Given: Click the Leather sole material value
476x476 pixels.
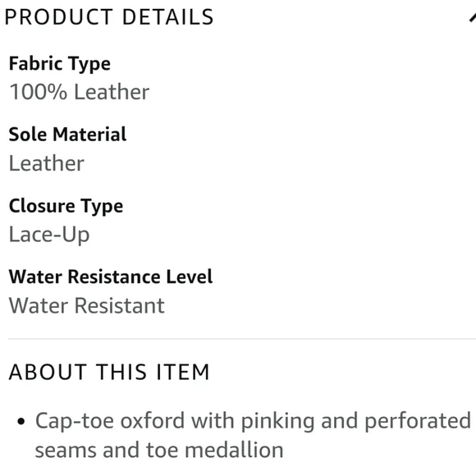Looking at the screenshot, I should (x=47, y=163).
